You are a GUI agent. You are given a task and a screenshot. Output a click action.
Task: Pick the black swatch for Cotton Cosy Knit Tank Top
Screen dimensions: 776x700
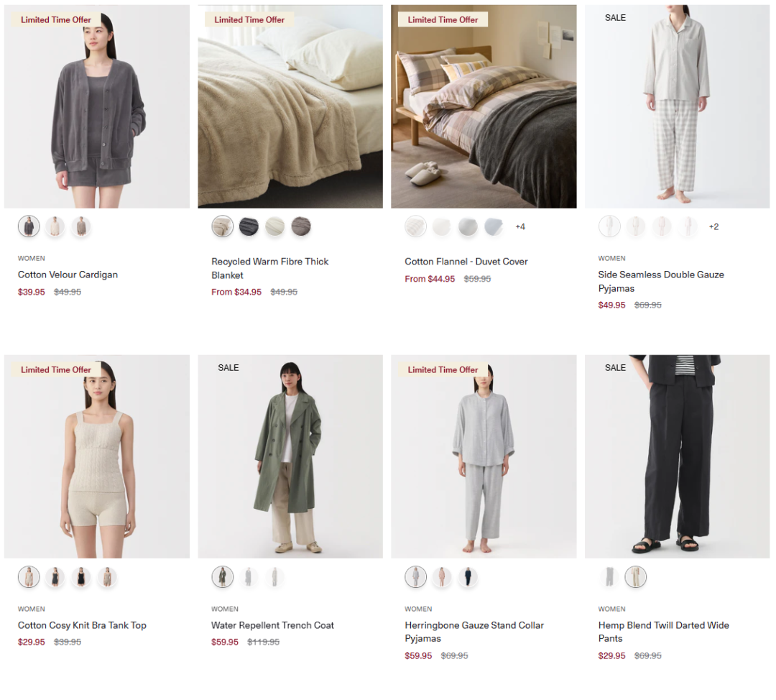(x=81, y=577)
